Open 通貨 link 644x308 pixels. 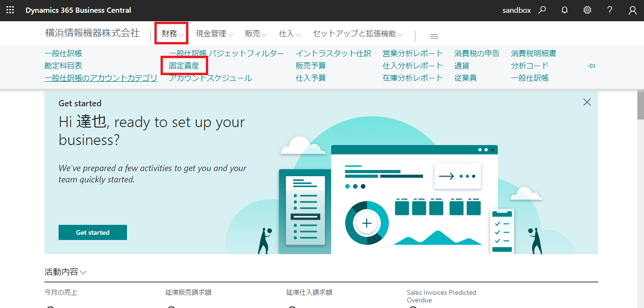462,66
